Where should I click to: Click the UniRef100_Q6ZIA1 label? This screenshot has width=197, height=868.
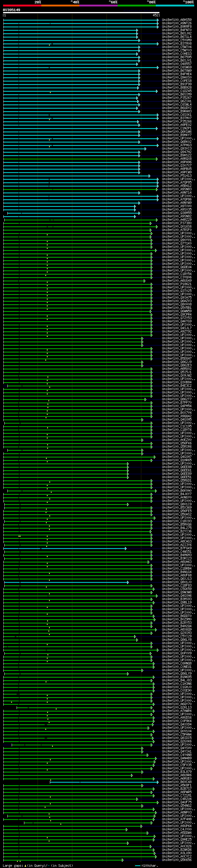pyautogui.click(x=177, y=101)
